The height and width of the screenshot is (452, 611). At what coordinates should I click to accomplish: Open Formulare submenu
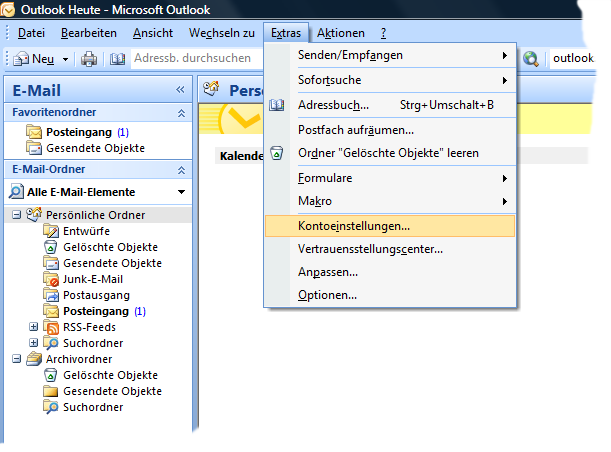390,178
